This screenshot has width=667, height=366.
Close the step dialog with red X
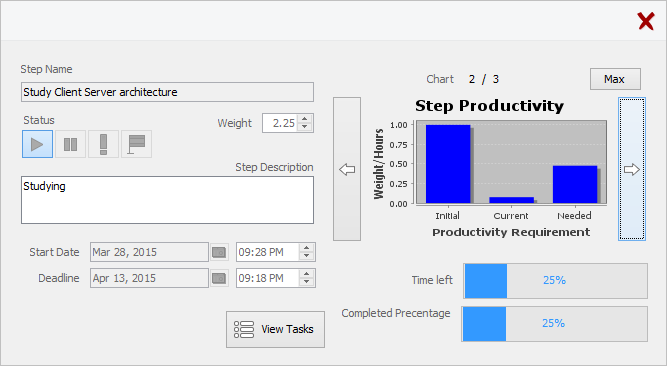646,21
